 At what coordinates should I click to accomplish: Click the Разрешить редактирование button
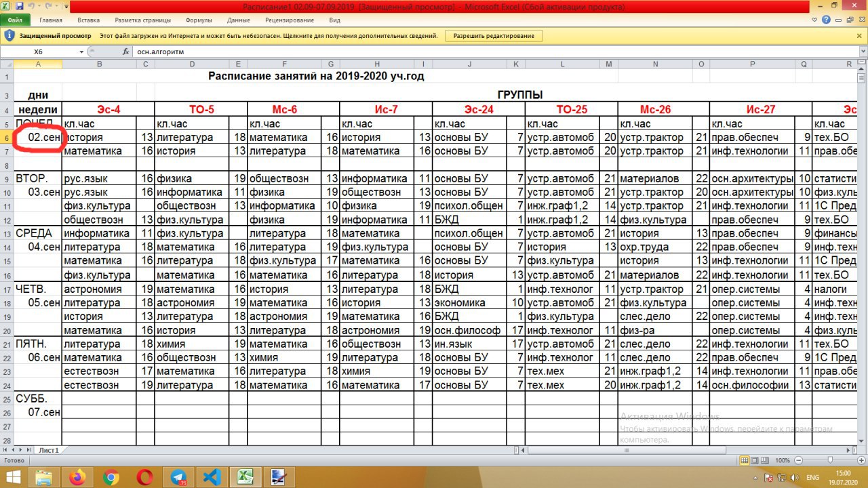pos(494,36)
